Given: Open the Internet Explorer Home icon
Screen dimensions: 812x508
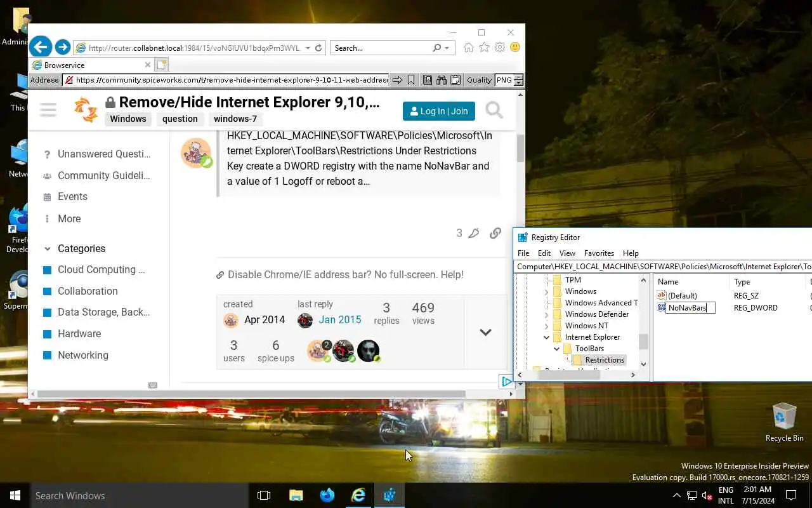Looking at the screenshot, I should pos(469,48).
